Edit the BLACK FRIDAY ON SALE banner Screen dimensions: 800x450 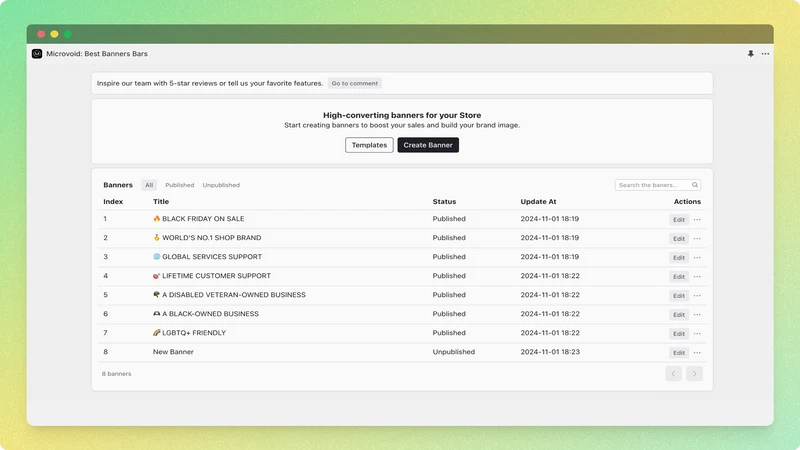[x=679, y=219]
